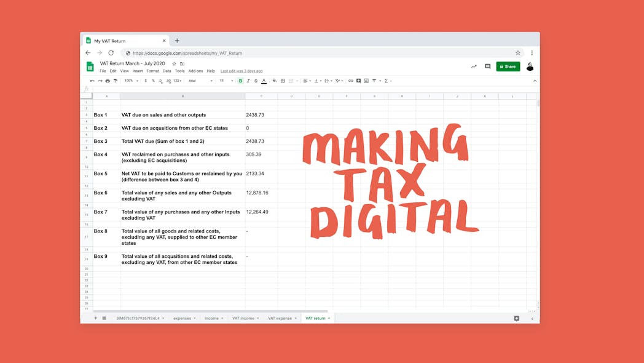This screenshot has height=363, width=644.
Task: Switch to the VAT expense sheet tab
Action: [x=282, y=318]
